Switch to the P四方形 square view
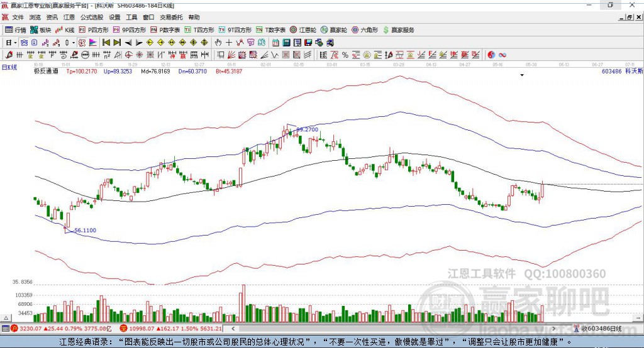644x348 pixels. point(94,30)
